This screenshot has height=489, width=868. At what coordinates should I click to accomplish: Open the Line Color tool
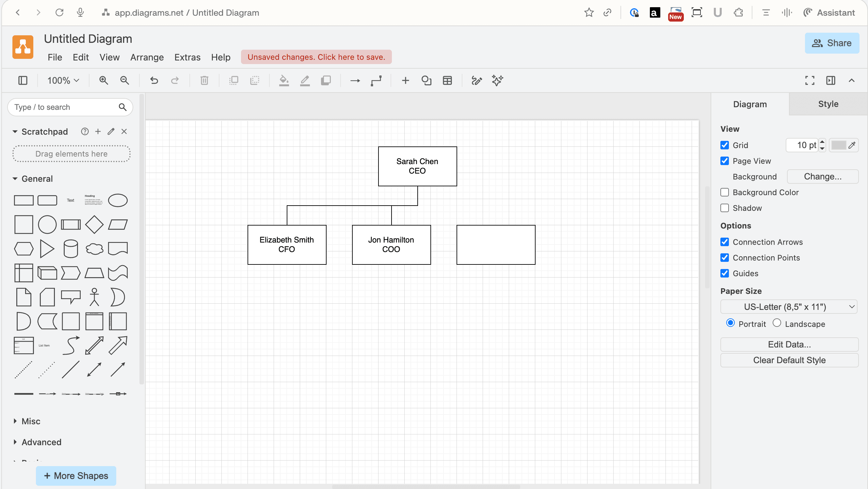[x=305, y=81]
